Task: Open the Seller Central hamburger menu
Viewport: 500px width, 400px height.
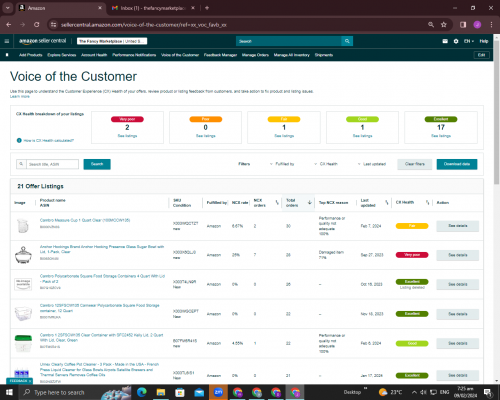Action: point(7,41)
